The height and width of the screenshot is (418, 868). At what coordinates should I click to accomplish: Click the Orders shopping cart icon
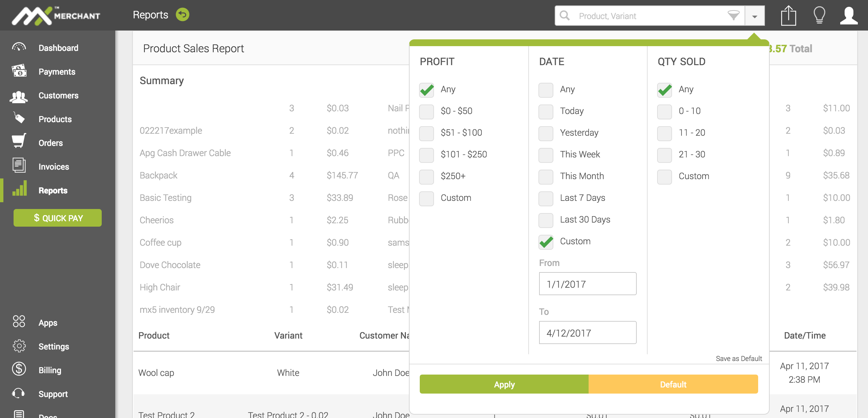click(19, 141)
